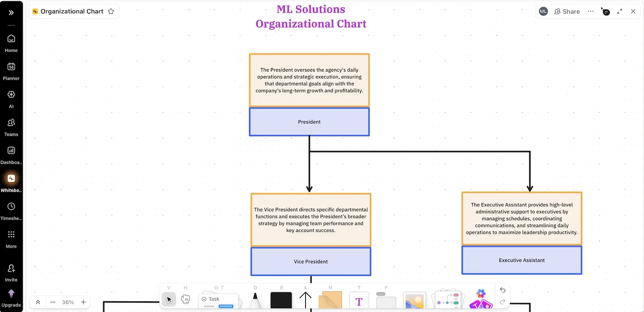
Task: Undo the last action
Action: (503, 290)
